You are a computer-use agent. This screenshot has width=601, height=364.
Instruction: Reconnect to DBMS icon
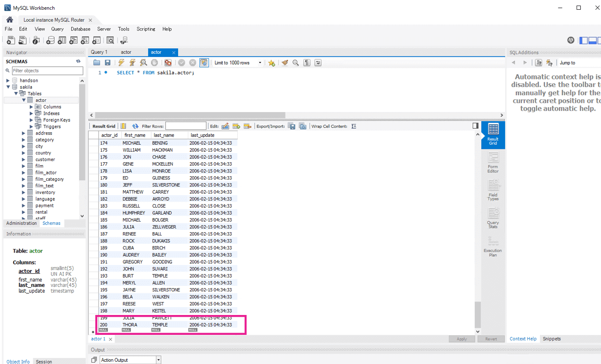(x=124, y=41)
